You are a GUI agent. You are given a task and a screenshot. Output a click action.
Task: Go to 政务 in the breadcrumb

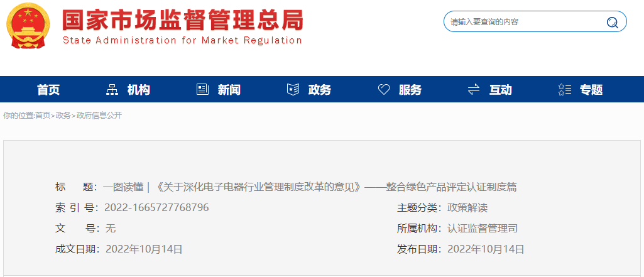click(x=63, y=116)
